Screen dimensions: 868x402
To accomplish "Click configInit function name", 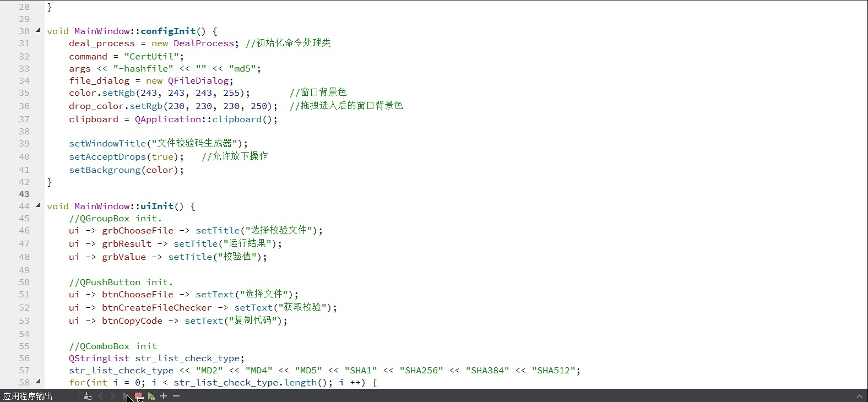I will point(168,31).
